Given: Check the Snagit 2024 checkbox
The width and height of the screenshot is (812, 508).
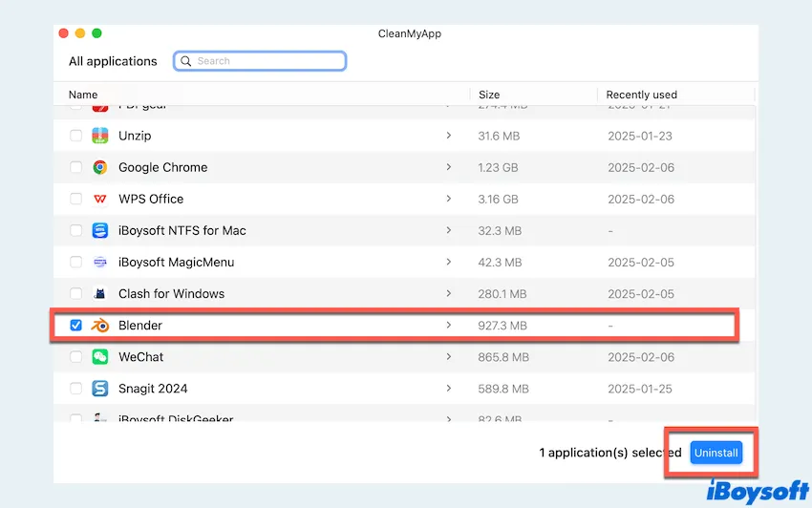Looking at the screenshot, I should pyautogui.click(x=75, y=389).
